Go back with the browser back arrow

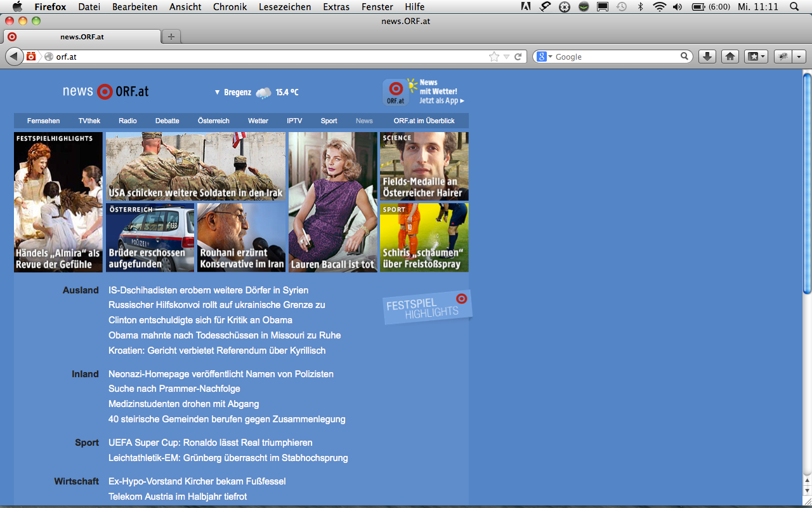[x=14, y=57]
